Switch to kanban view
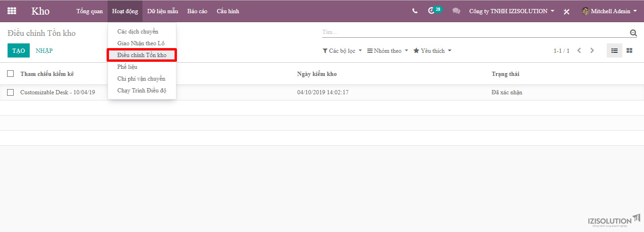 tap(629, 50)
